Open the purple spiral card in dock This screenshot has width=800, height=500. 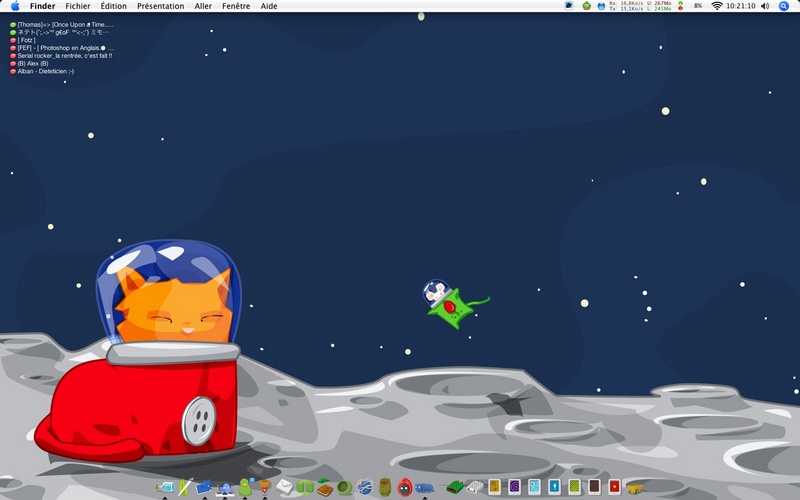click(x=514, y=487)
